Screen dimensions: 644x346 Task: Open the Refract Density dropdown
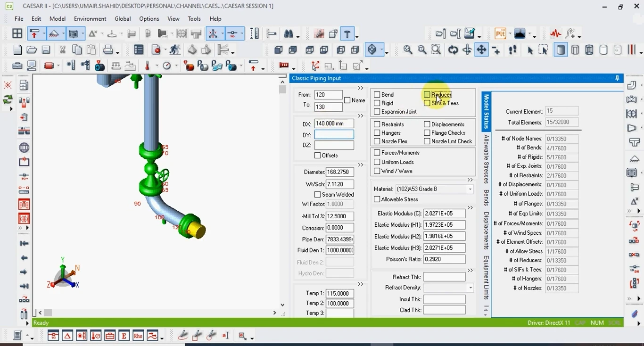tap(470, 288)
